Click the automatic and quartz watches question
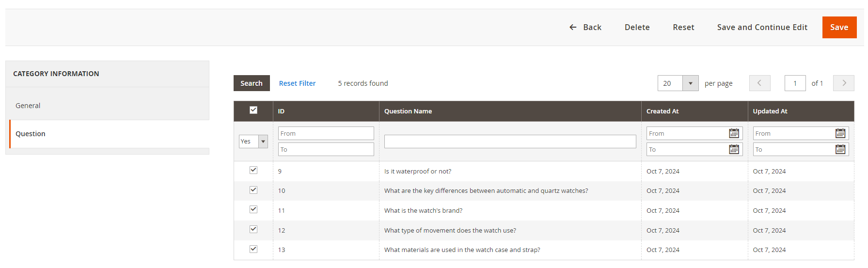 point(486,191)
